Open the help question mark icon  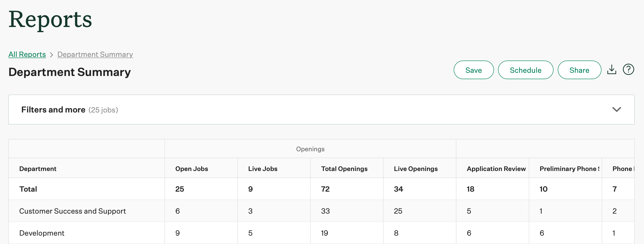(628, 69)
